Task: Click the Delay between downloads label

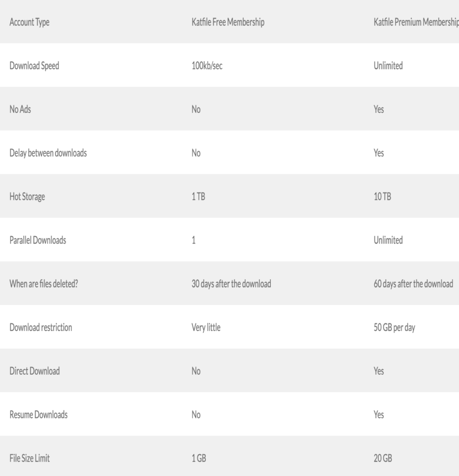Action: 48,153
